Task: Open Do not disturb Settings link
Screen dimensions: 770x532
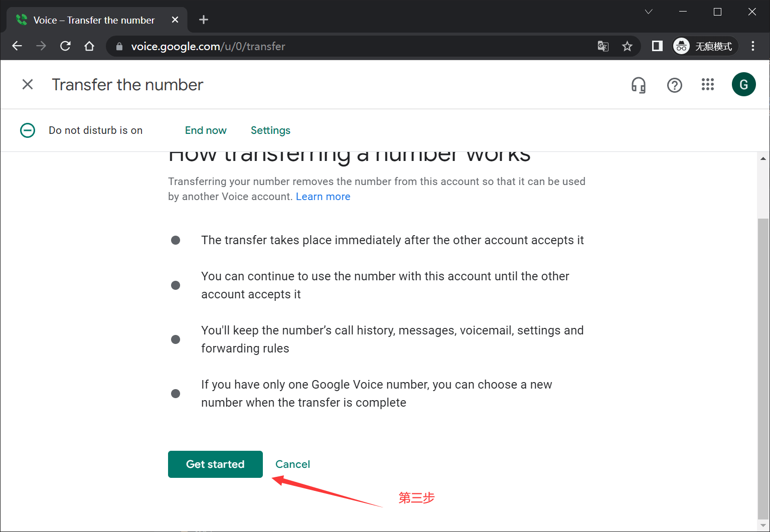Action: [x=270, y=130]
